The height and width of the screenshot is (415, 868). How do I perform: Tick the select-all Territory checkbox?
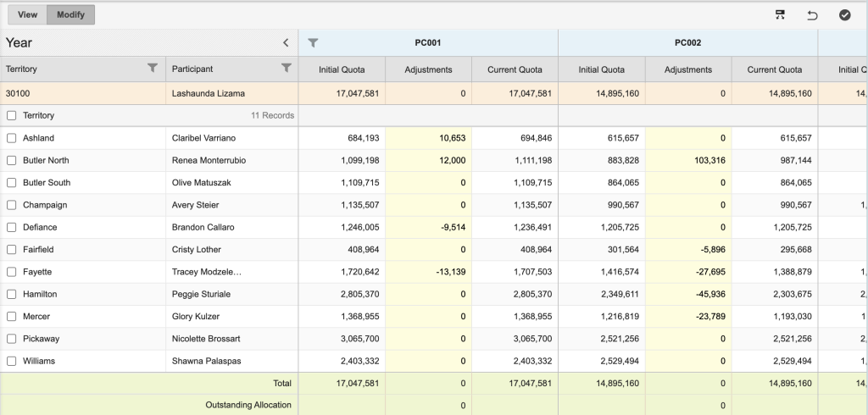click(x=12, y=115)
